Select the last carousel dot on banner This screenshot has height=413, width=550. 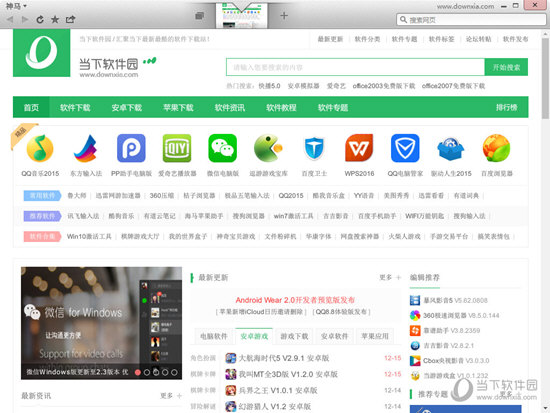click(x=174, y=372)
